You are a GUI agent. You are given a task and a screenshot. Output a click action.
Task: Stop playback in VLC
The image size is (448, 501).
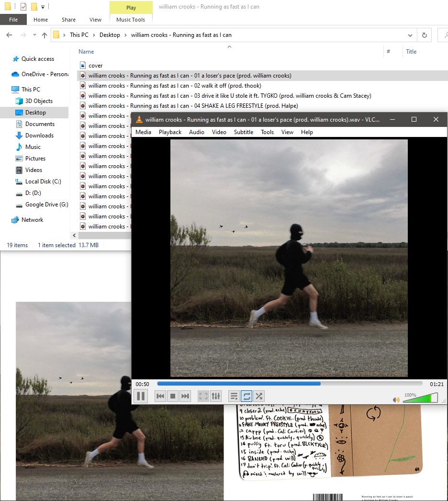pyautogui.click(x=173, y=396)
